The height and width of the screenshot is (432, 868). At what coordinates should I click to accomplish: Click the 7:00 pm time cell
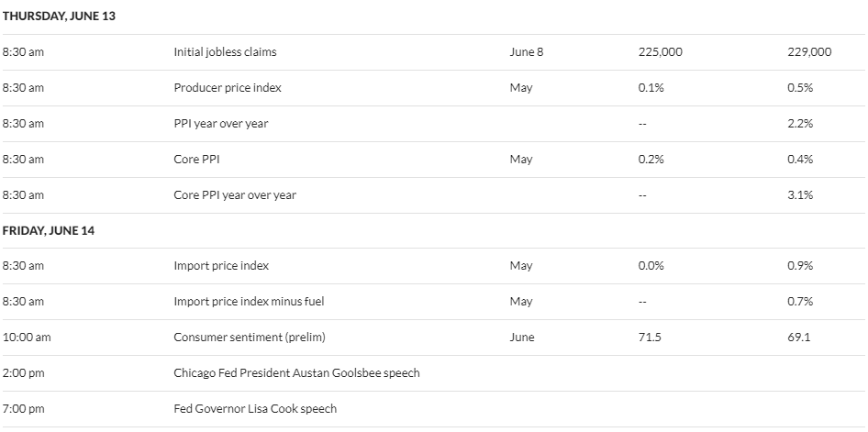(23, 409)
